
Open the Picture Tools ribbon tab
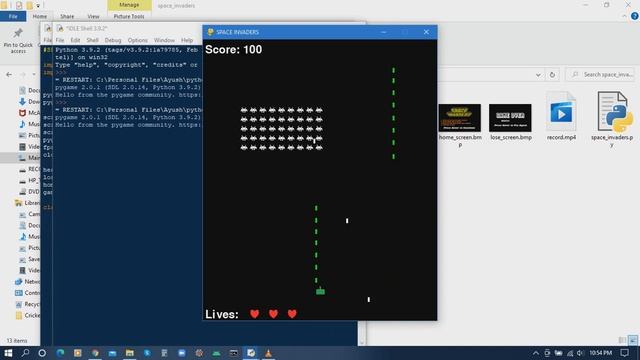[x=129, y=16]
